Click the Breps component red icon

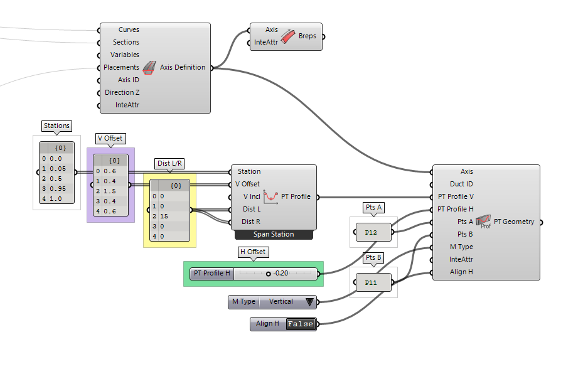coord(288,36)
